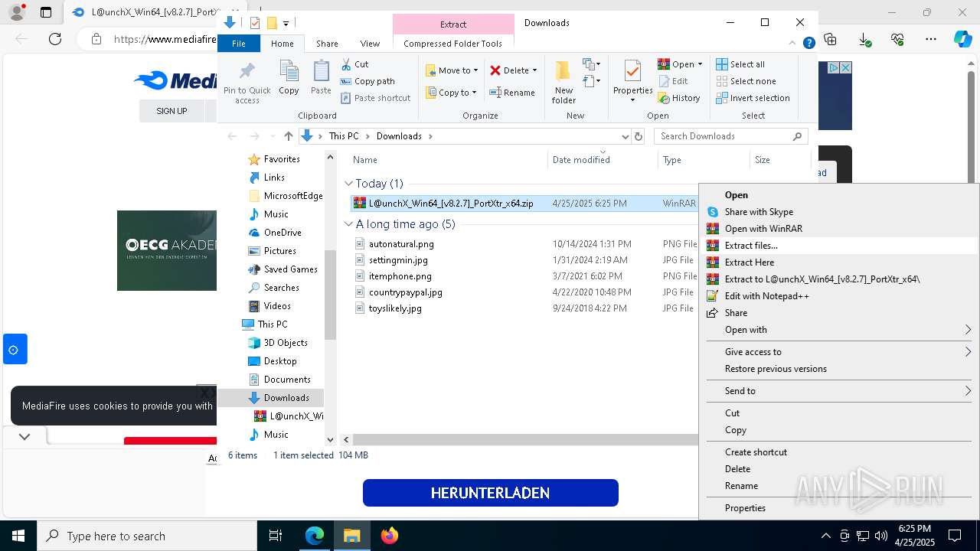The height and width of the screenshot is (551, 980).
Task: Open address bar history dropdown
Action: click(x=625, y=136)
